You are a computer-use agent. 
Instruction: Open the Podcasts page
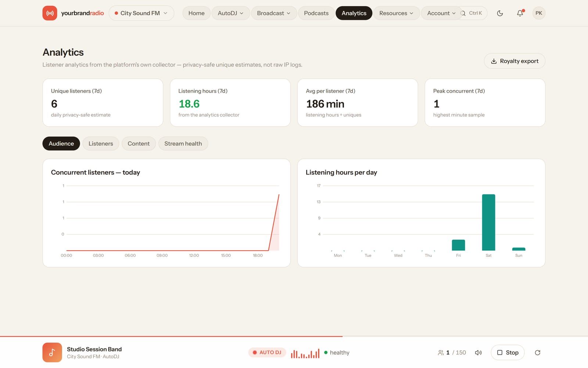(316, 13)
